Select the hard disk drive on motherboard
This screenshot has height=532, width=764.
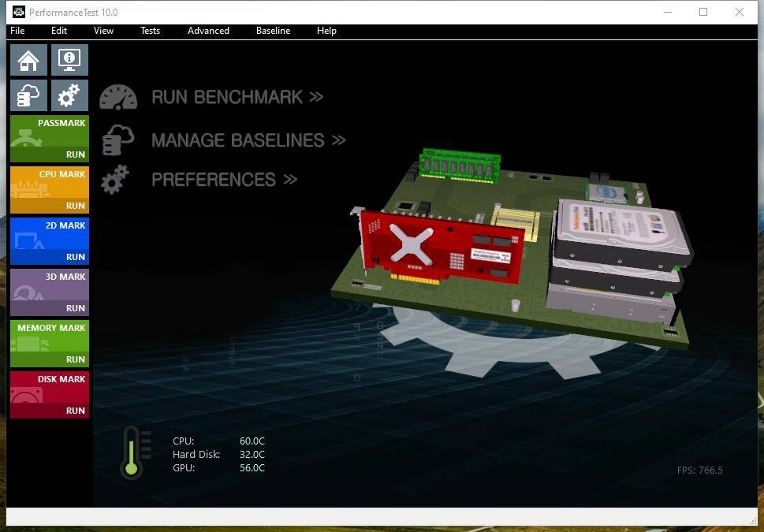pos(623,234)
